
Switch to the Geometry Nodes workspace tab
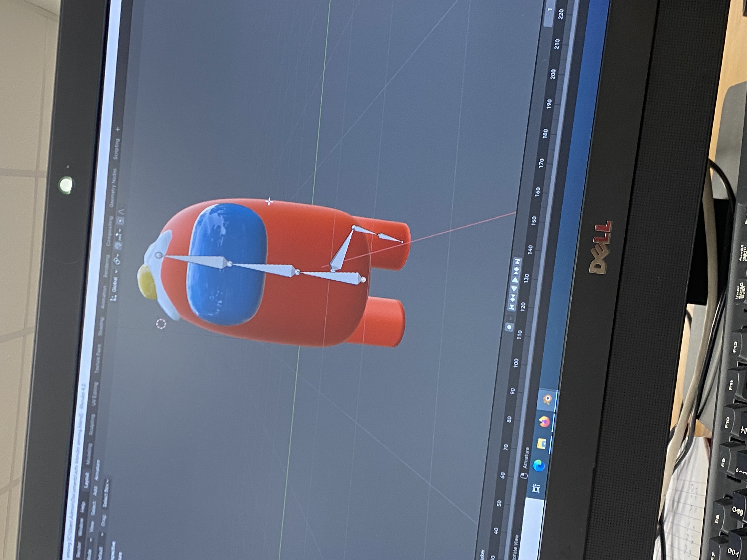113,188
